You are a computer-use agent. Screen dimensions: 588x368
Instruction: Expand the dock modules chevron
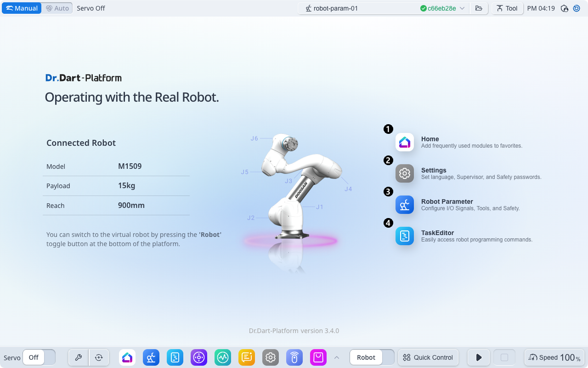point(337,357)
